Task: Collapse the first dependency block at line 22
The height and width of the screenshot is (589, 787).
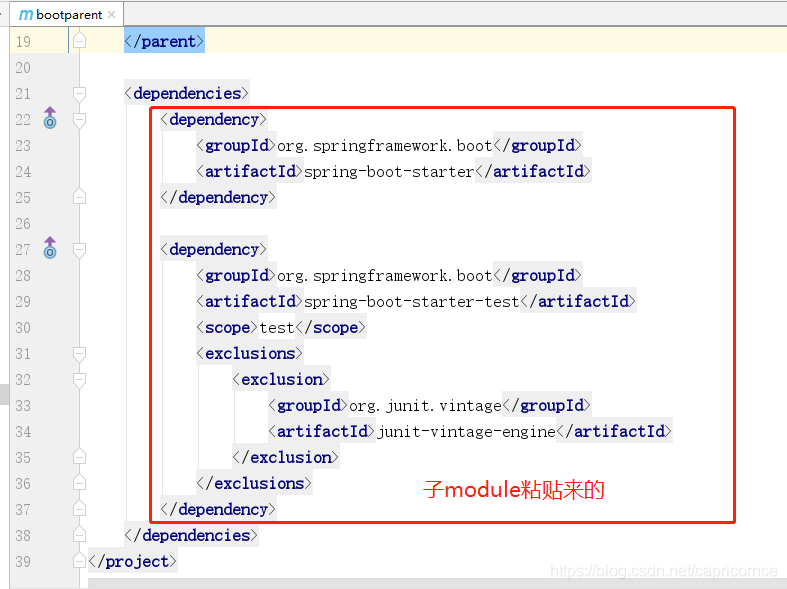Action: coord(79,119)
